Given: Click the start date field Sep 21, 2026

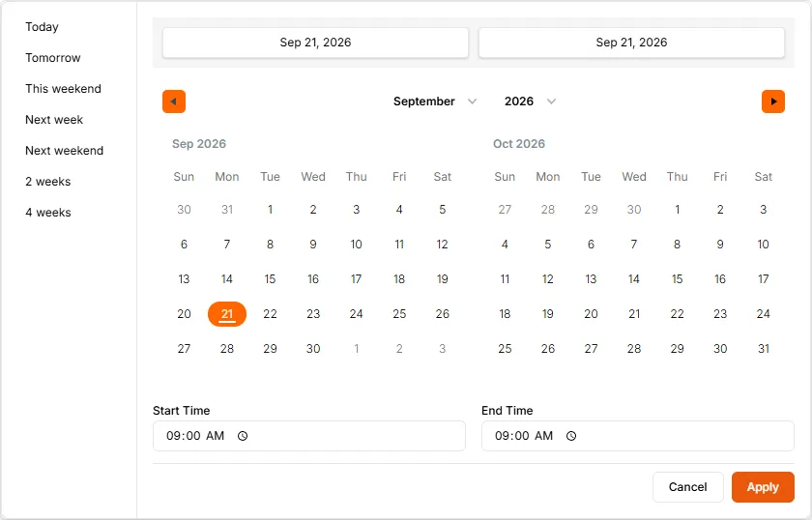Looking at the screenshot, I should pos(315,43).
